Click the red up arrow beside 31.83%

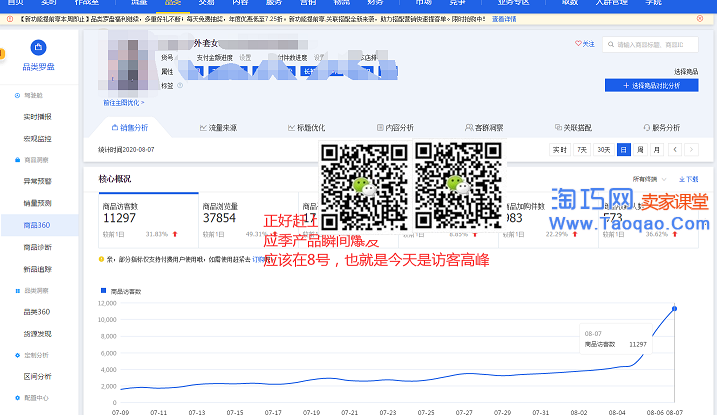175,234
